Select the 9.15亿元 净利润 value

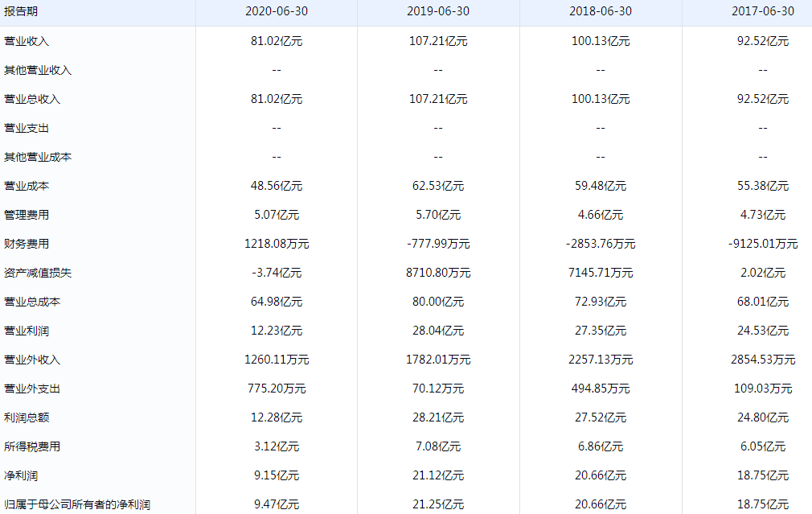point(277,476)
